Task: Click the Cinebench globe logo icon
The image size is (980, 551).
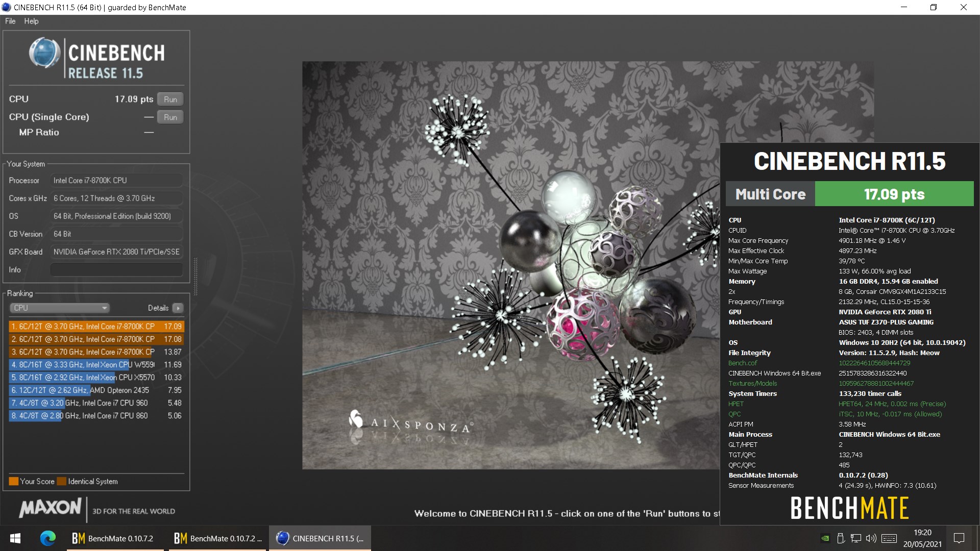Action: pyautogui.click(x=45, y=53)
